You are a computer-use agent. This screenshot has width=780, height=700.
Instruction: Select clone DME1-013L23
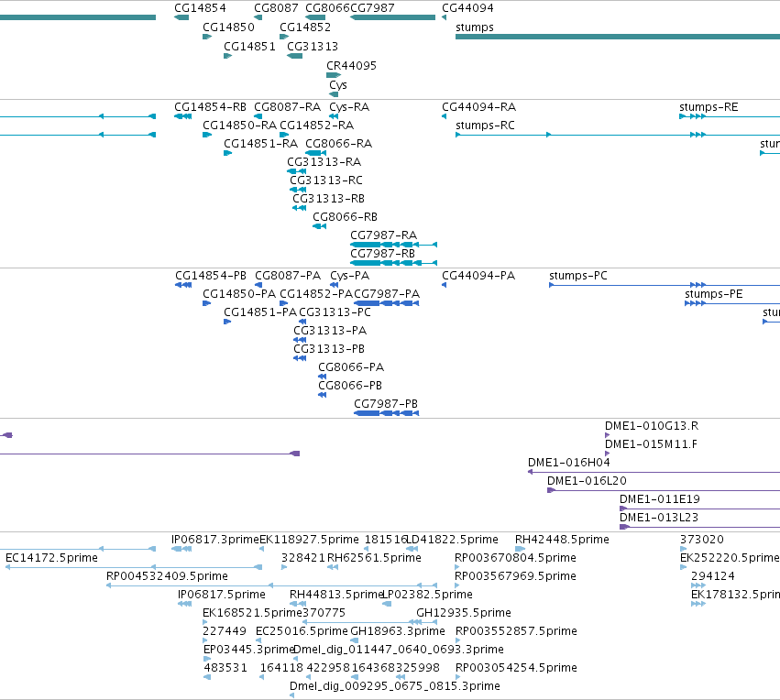659,518
